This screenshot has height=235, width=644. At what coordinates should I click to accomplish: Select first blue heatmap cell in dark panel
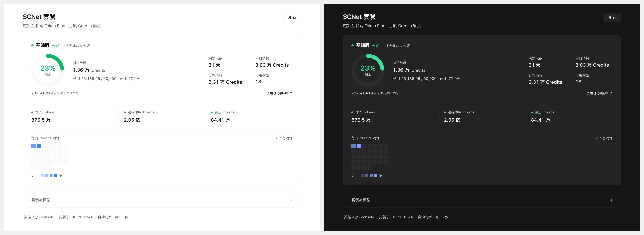point(353,146)
